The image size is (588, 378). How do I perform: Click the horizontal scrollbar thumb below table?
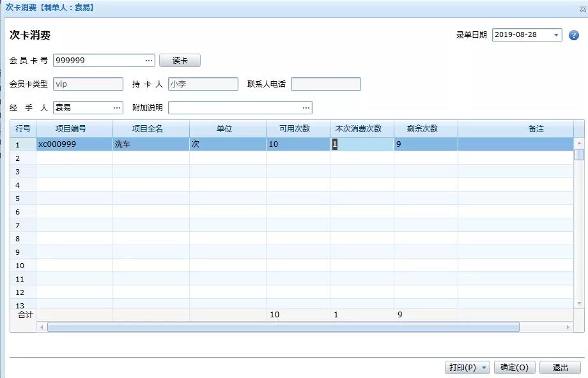tap(283, 327)
